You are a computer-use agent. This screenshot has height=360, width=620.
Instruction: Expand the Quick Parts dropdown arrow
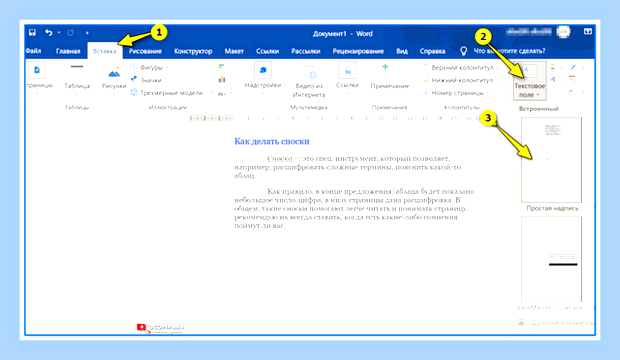pyautogui.click(x=561, y=67)
